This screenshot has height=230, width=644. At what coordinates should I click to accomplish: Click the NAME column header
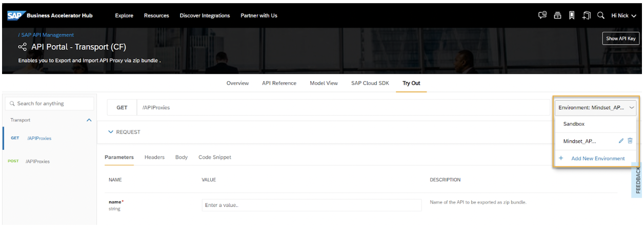click(115, 180)
